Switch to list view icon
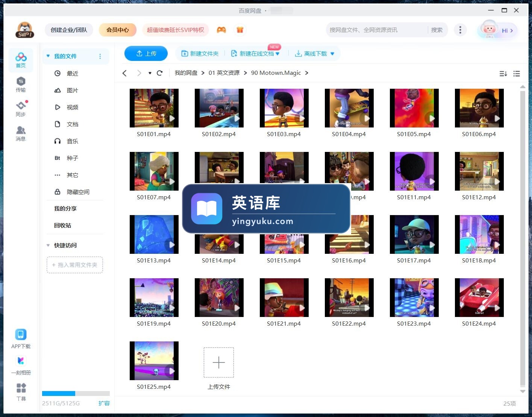The image size is (532, 417). tap(517, 74)
